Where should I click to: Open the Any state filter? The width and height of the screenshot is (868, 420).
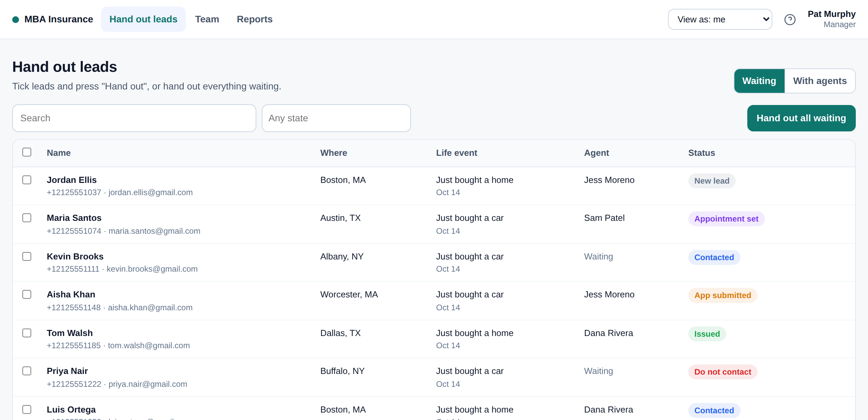point(336,118)
